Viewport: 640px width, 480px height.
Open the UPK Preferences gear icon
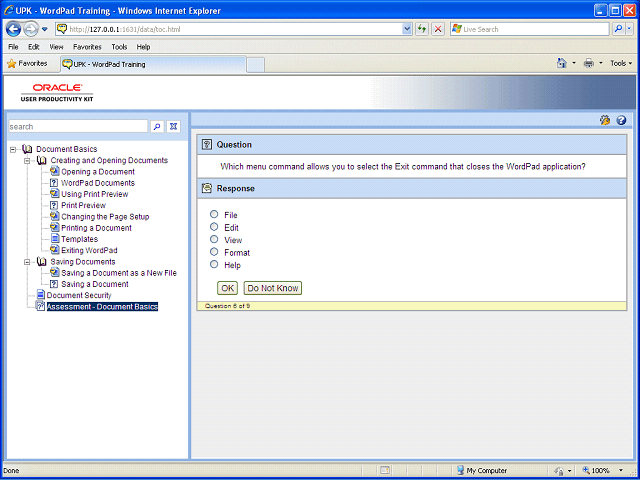(x=605, y=120)
